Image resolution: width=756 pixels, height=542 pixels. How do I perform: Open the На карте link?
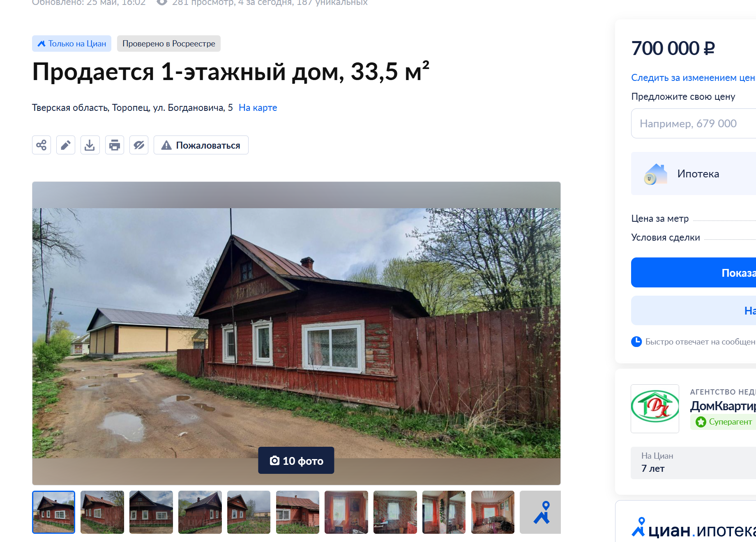pos(258,108)
